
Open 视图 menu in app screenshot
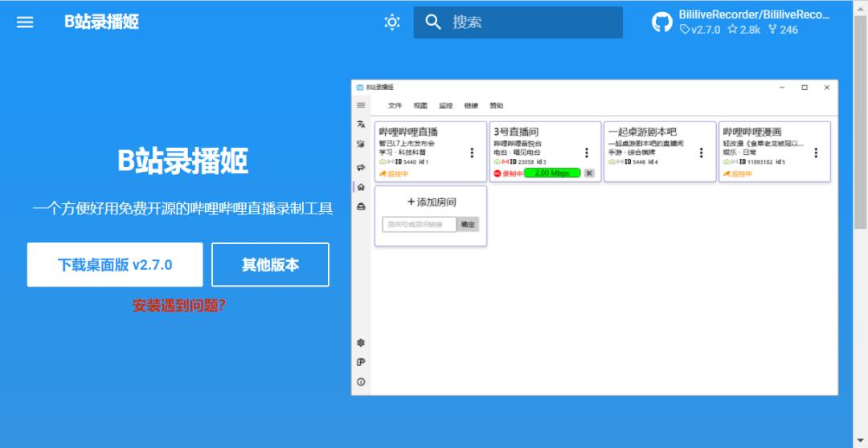coord(420,106)
